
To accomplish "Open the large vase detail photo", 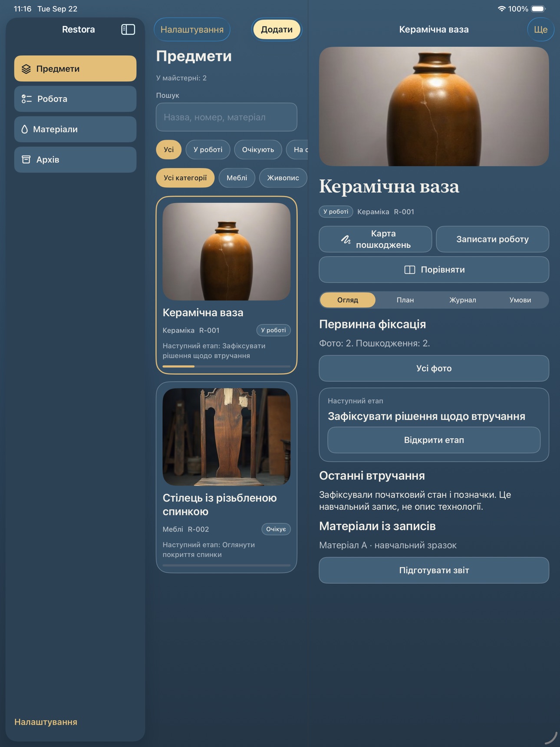I will [434, 106].
